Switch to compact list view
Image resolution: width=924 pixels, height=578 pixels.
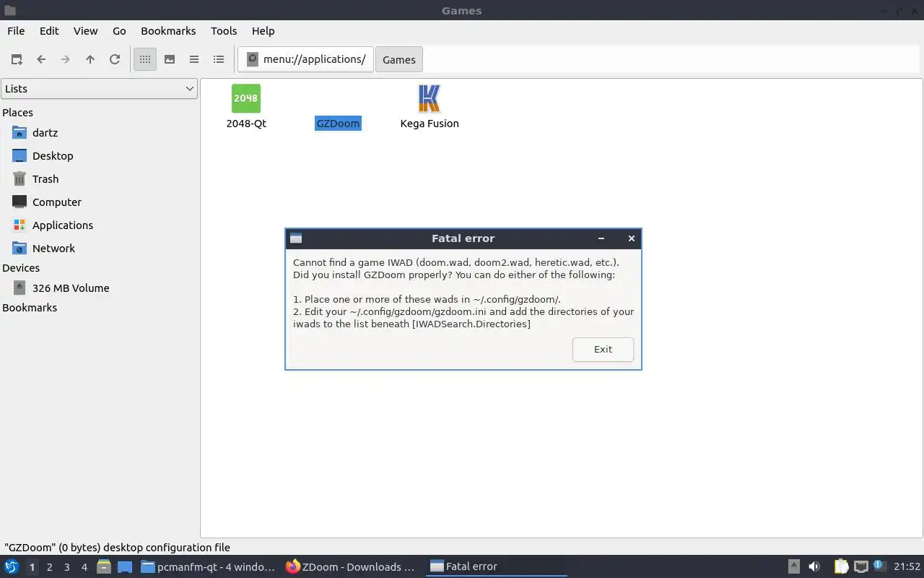coord(194,59)
